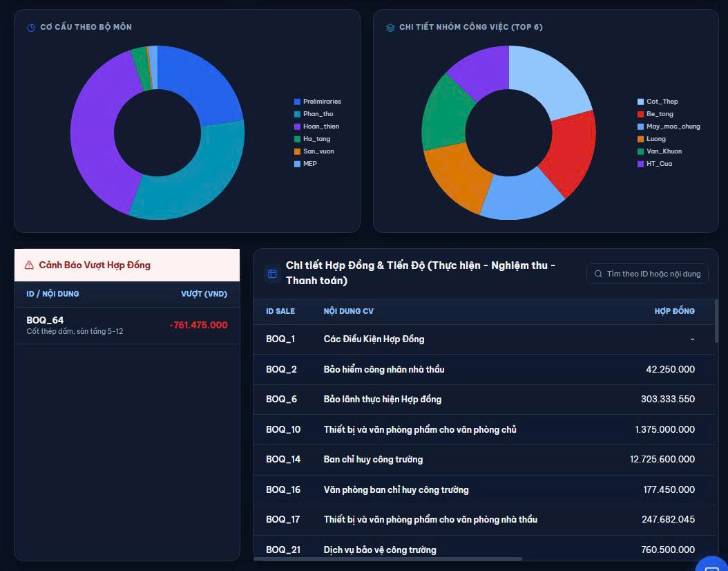Select the BOQ_64 warning entry

click(127, 325)
